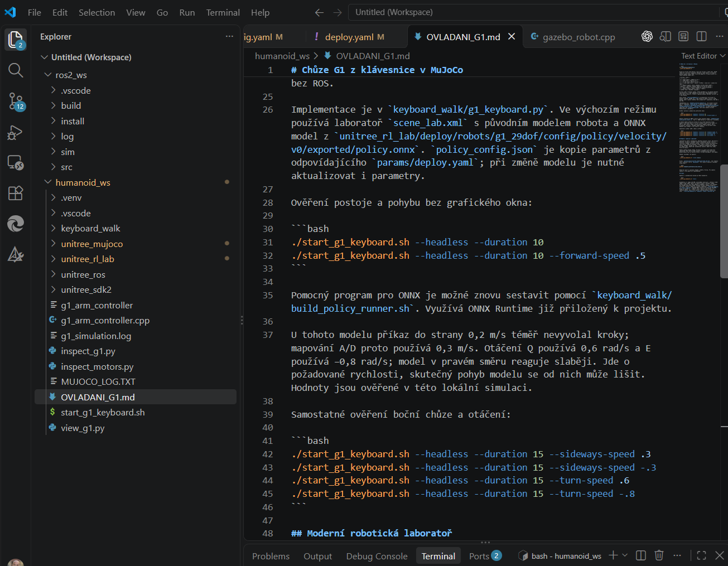The width and height of the screenshot is (728, 566).
Task: Open the Help menu
Action: point(260,12)
